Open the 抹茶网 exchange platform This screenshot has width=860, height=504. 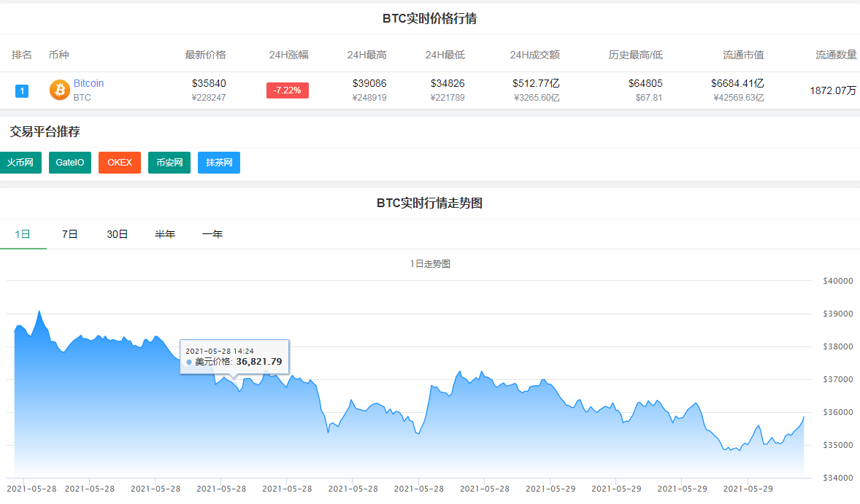pos(218,162)
